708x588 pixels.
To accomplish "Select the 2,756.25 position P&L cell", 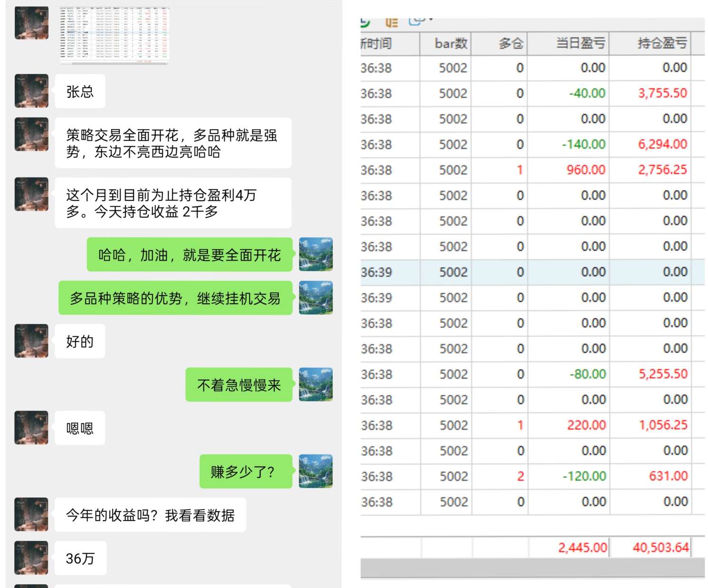I will click(x=650, y=170).
